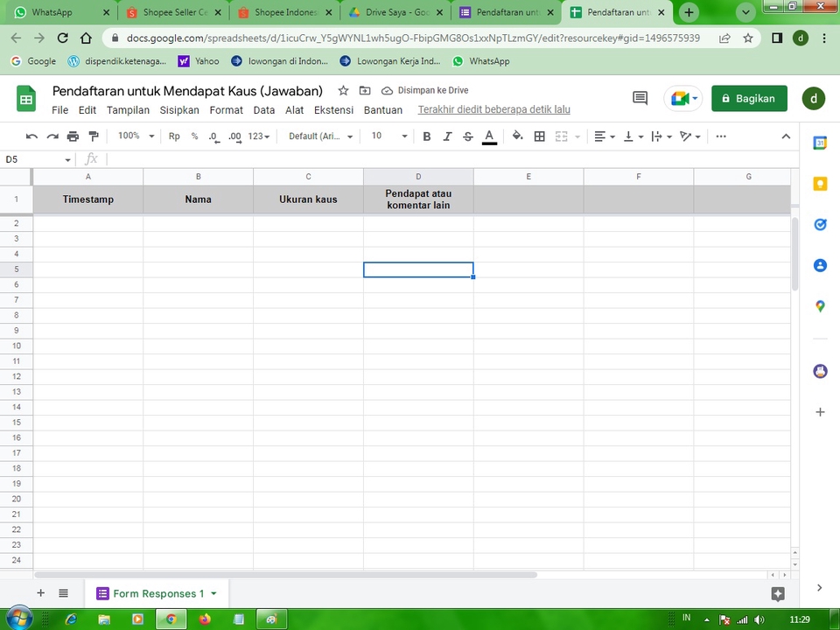Open the borders menu icon
This screenshot has width=840, height=630.
point(539,136)
